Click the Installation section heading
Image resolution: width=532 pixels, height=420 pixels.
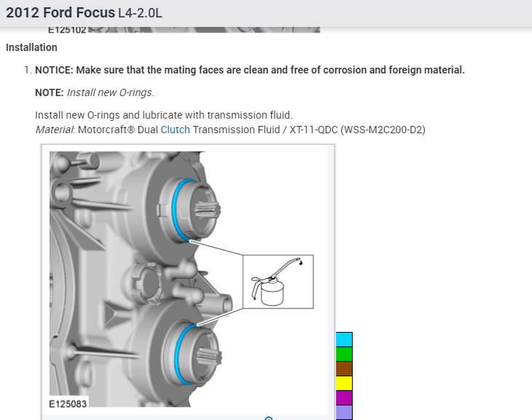[31, 47]
